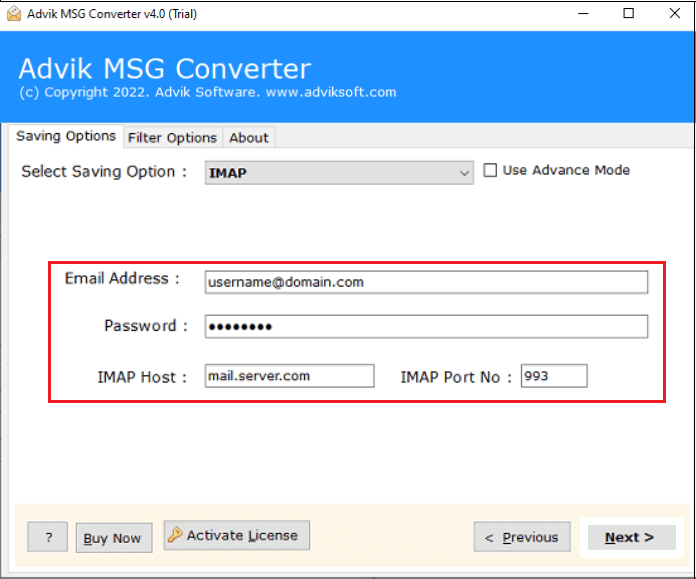Screen dimensions: 696x579
Task: Enable the Use Advance Mode checkbox
Action: [x=490, y=170]
